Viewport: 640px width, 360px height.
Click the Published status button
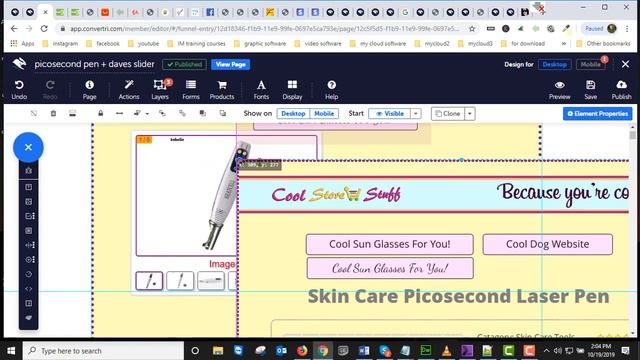click(x=184, y=64)
